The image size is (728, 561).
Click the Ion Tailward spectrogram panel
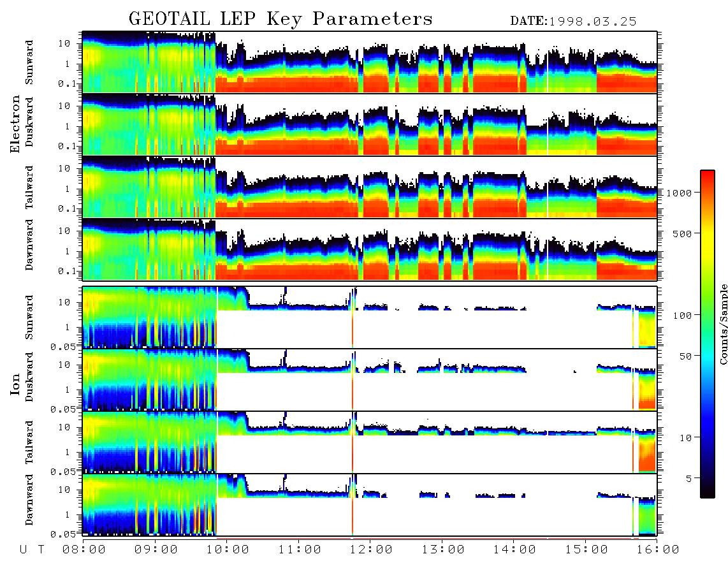(x=370, y=442)
